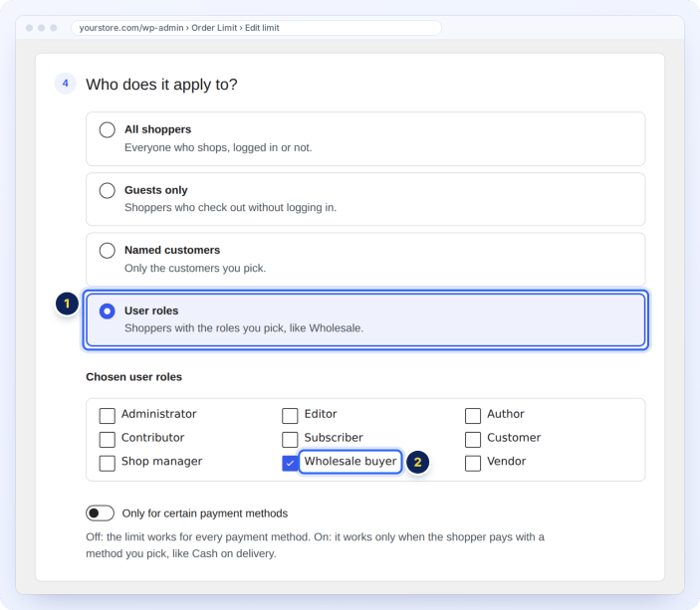The image size is (700, 610).
Task: Toggle Only for certain payment methods switch
Action: 100,513
